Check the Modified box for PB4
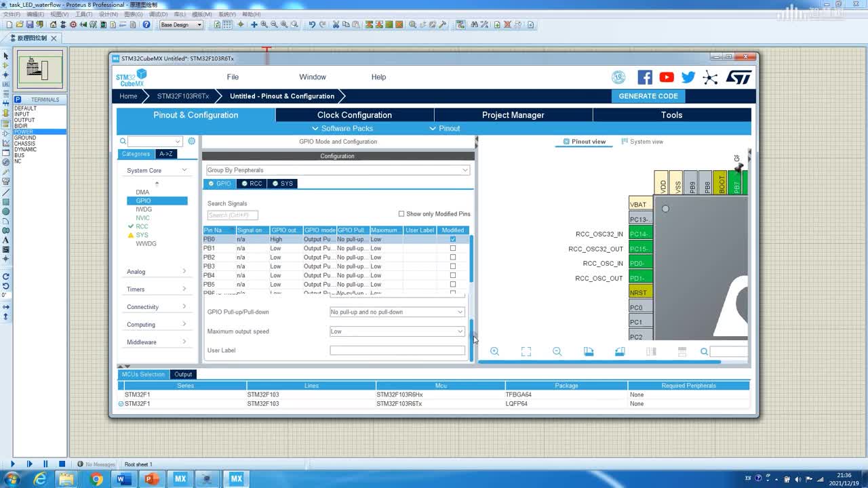This screenshot has height=488, width=868. (453, 275)
